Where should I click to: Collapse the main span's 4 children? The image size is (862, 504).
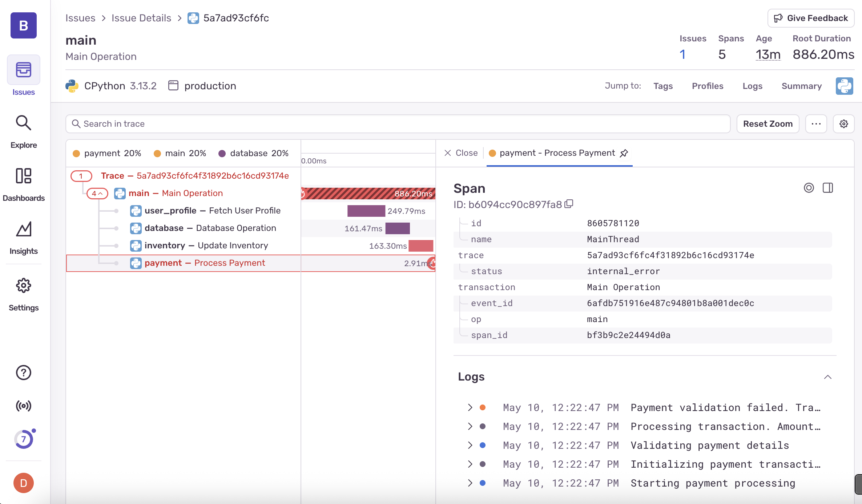97,194
